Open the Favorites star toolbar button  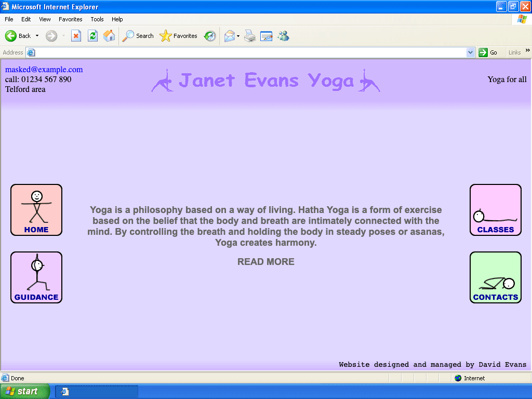coord(178,36)
